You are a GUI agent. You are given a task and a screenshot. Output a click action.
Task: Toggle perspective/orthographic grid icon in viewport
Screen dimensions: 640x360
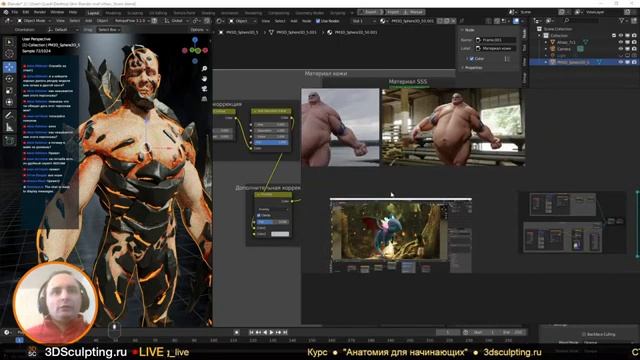point(204,98)
